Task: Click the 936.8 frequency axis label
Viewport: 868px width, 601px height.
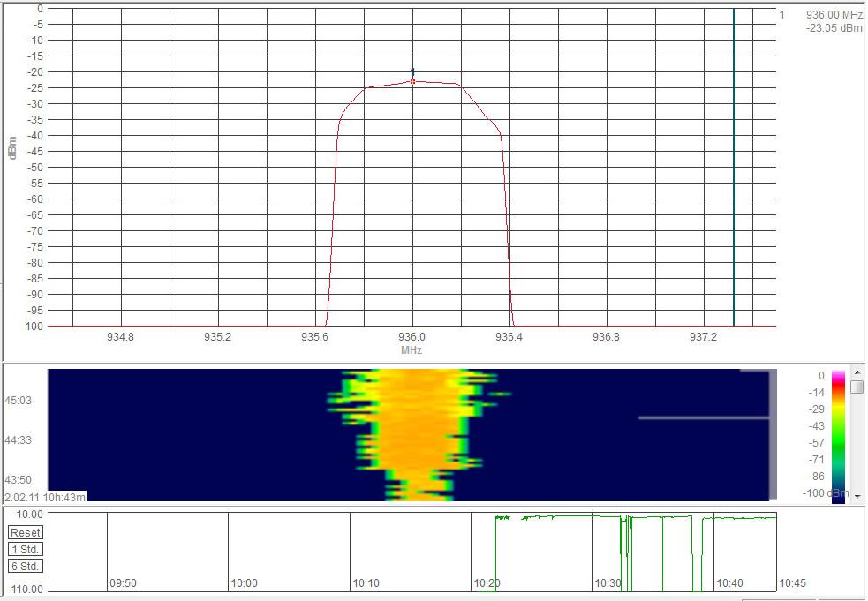Action: point(606,337)
